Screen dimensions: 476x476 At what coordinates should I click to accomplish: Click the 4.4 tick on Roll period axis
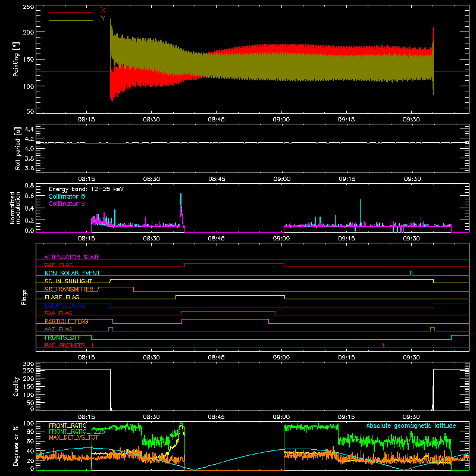click(x=29, y=129)
